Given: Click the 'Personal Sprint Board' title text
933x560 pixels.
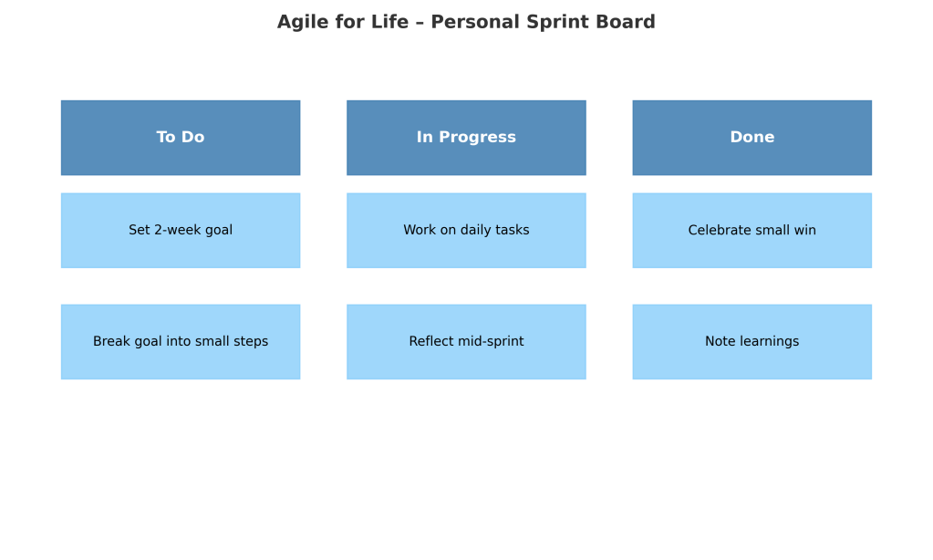Looking at the screenshot, I should [543, 23].
